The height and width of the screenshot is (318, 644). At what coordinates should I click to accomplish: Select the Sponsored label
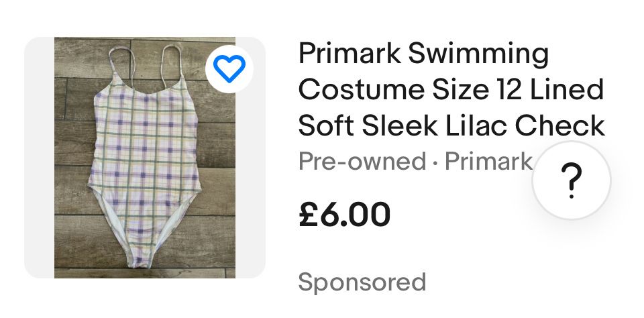362,282
